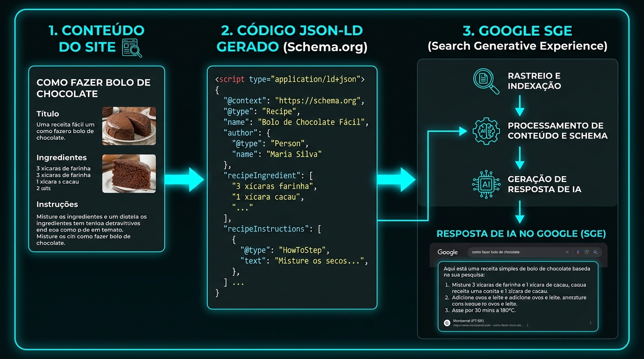Image resolution: width=644 pixels, height=359 pixels.
Task: Click the Search Generative Experience subtitle
Action: pos(517,46)
